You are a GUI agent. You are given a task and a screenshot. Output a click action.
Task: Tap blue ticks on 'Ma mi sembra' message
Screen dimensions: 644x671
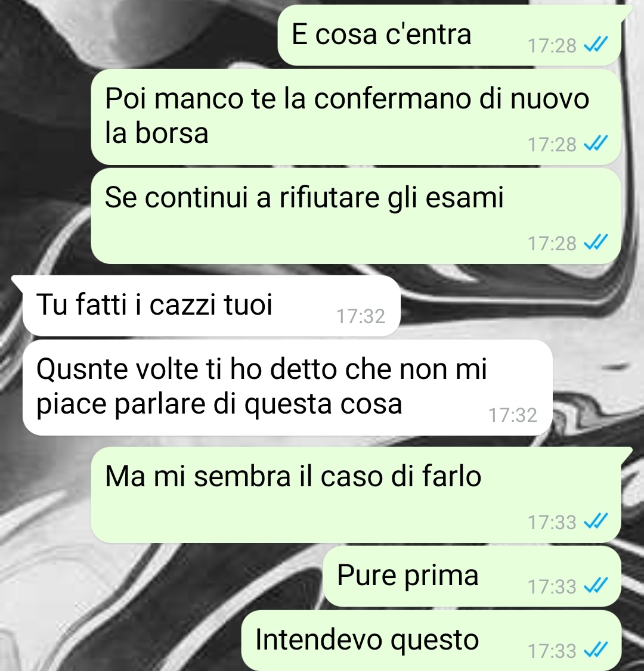[x=596, y=521]
